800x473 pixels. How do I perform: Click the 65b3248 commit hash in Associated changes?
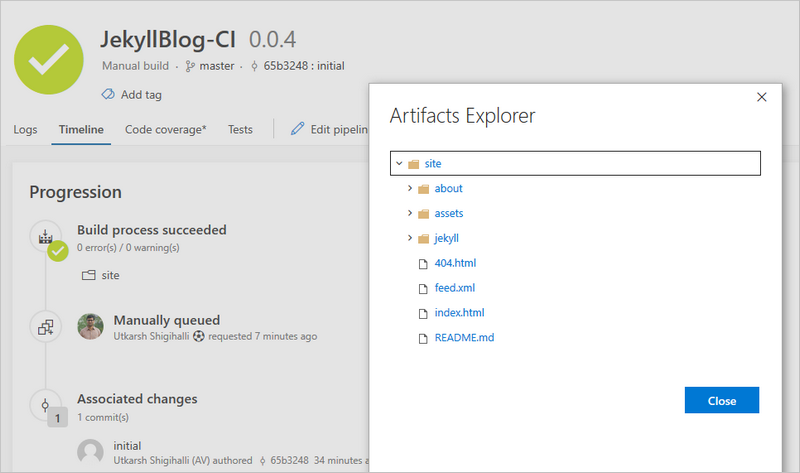(289, 460)
